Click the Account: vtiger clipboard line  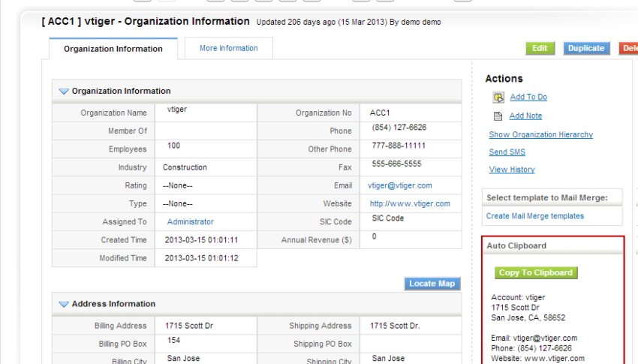pyautogui.click(x=518, y=297)
